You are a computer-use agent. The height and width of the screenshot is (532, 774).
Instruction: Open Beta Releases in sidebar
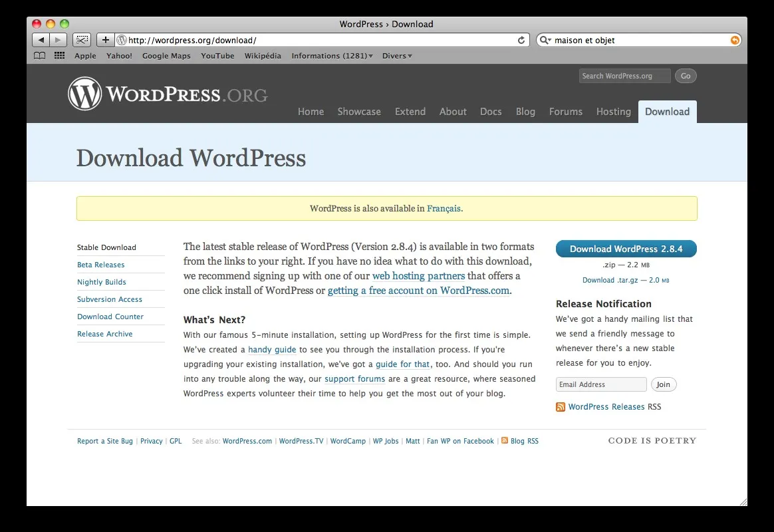100,265
